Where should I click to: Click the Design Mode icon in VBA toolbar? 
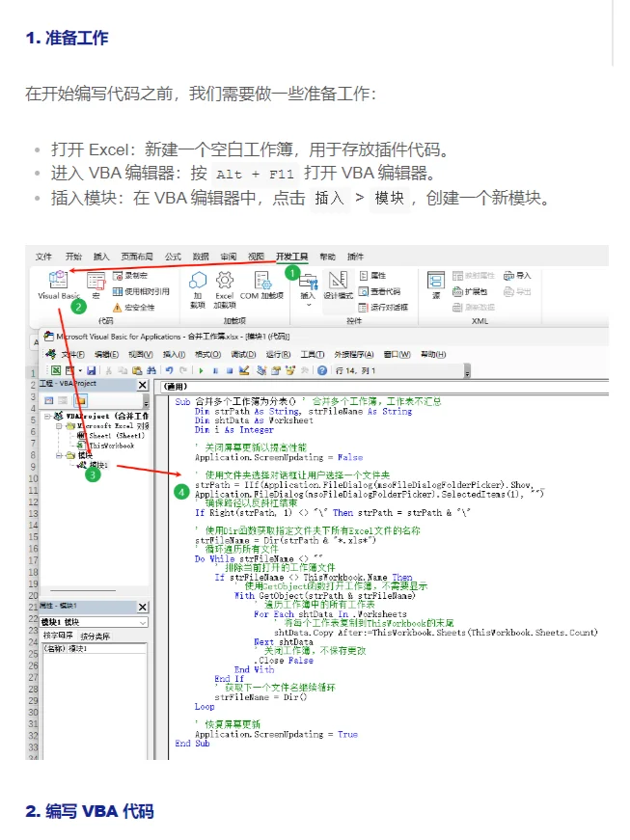click(x=244, y=370)
